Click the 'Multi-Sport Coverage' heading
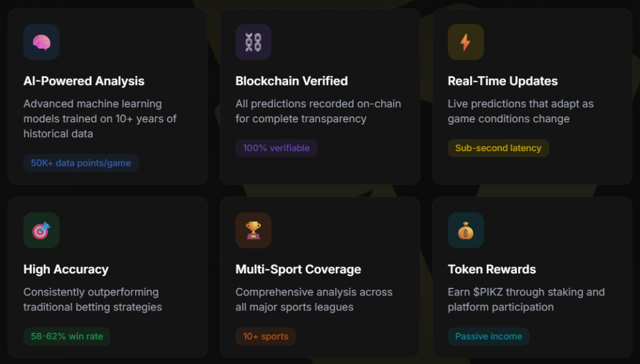 click(298, 270)
